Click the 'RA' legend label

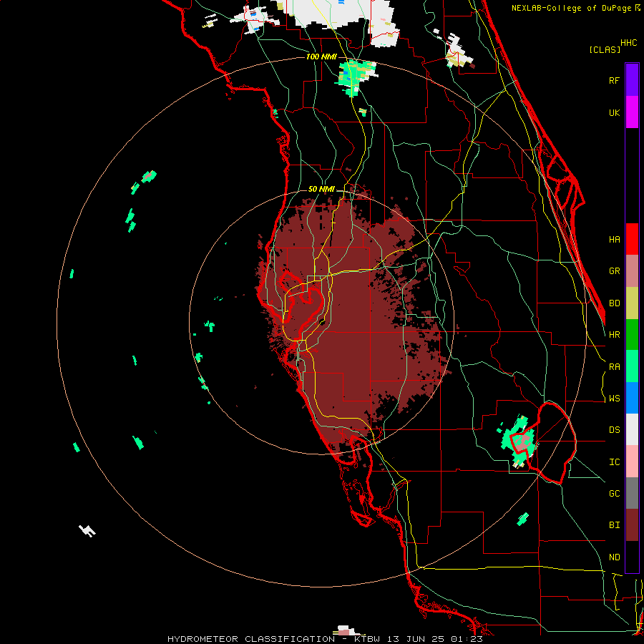(614, 367)
